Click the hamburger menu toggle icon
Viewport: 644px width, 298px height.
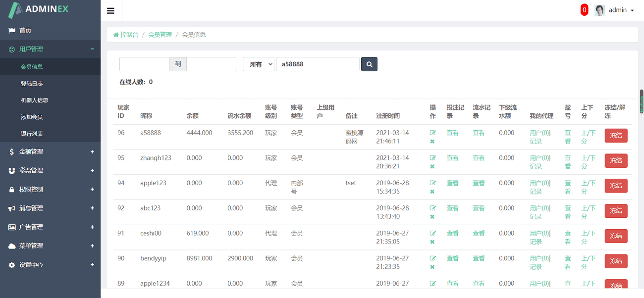pos(110,10)
